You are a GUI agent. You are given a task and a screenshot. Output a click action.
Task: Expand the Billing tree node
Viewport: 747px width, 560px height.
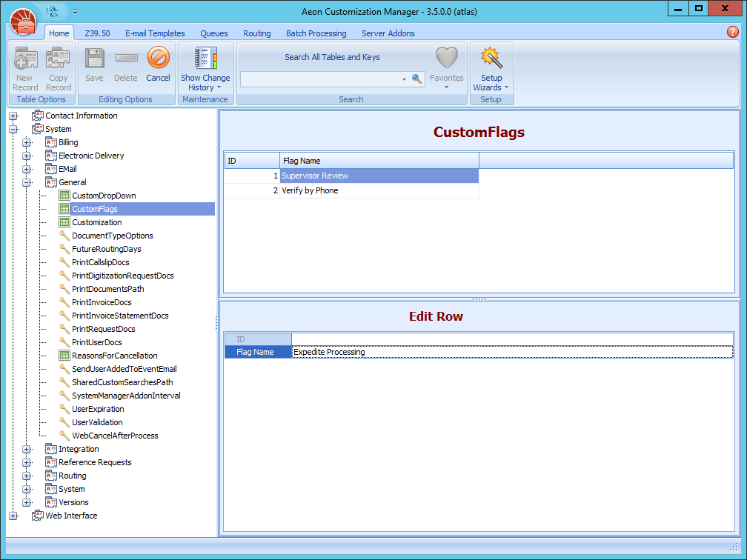tap(27, 142)
